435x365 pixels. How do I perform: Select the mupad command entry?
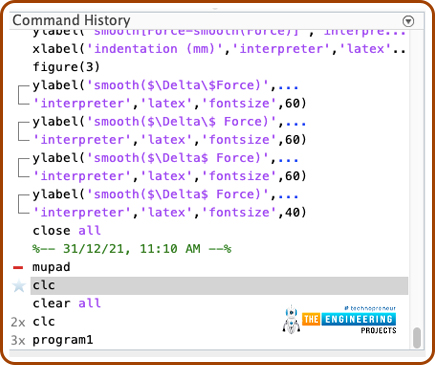[x=51, y=267]
